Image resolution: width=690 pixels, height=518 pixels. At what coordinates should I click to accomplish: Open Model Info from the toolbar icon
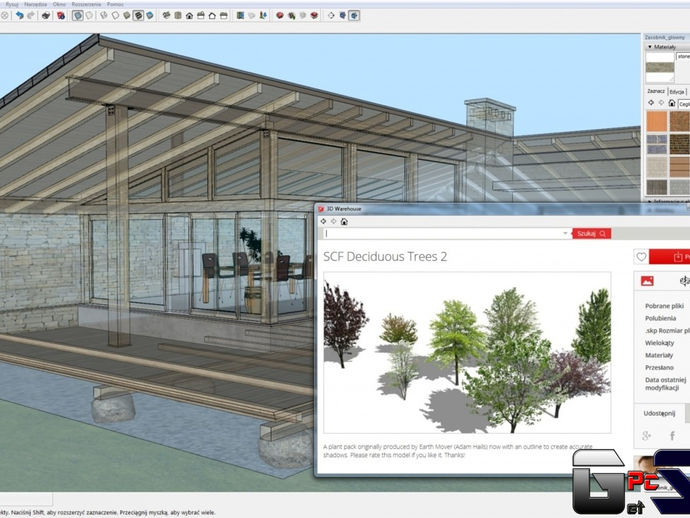pos(61,15)
